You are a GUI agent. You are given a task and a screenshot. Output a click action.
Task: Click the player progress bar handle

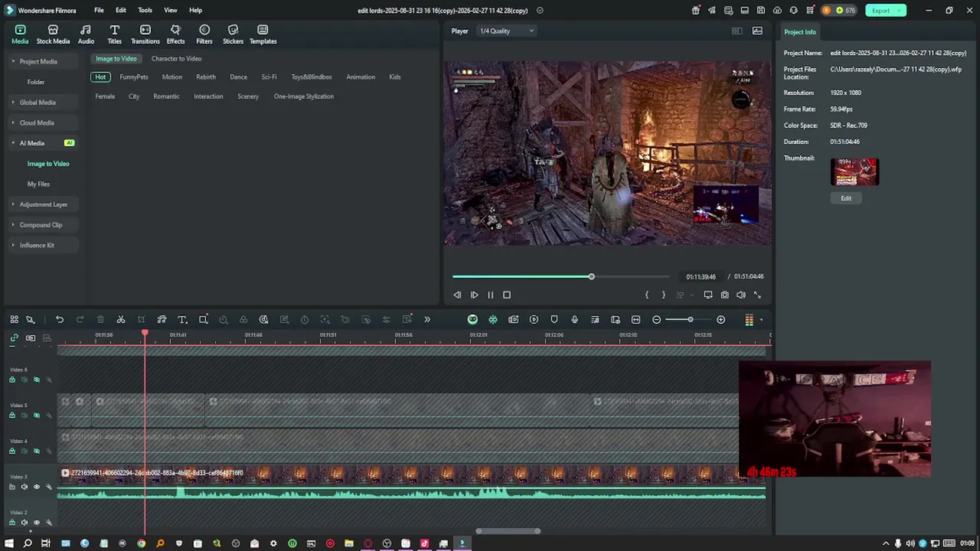(x=591, y=276)
